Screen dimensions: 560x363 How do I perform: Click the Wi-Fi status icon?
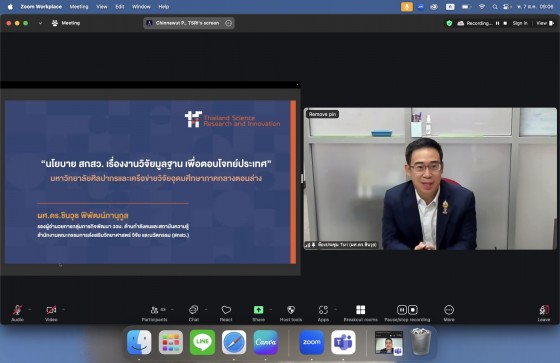click(x=482, y=6)
